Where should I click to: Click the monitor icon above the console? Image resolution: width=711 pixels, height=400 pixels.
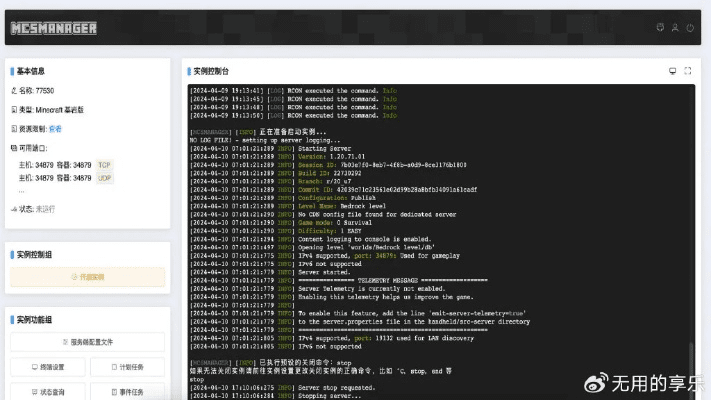click(x=672, y=71)
